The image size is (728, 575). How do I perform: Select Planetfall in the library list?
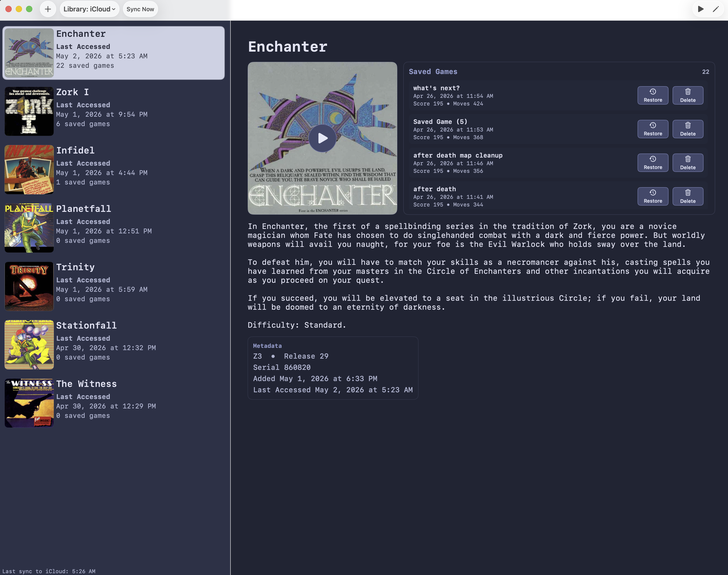tap(113, 228)
